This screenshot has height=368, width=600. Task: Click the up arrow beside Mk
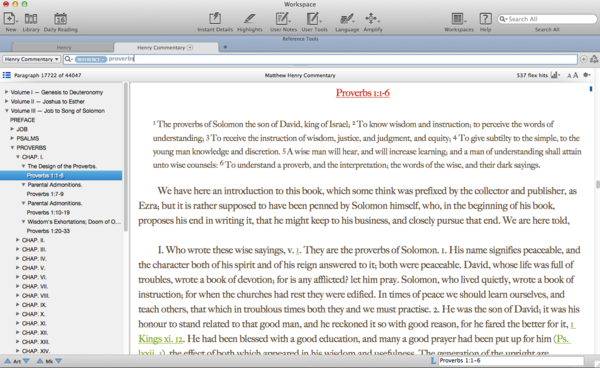40,361
